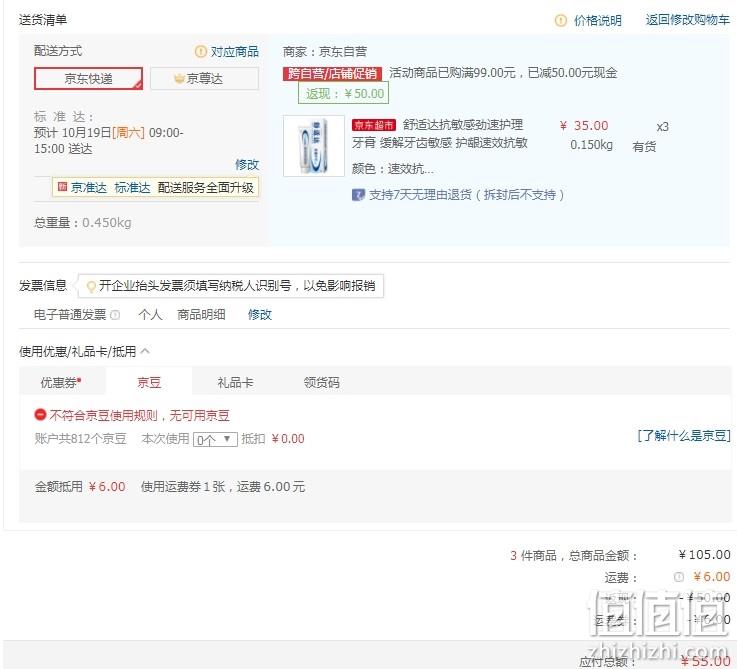The width and height of the screenshot is (737, 669).
Task: Click the 对应商品 info icon
Action: [x=201, y=51]
